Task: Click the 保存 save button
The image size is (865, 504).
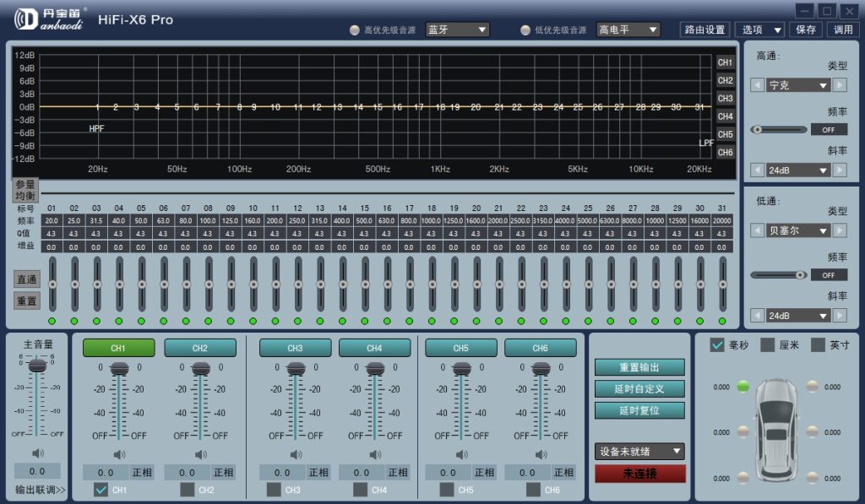Action: pos(805,30)
